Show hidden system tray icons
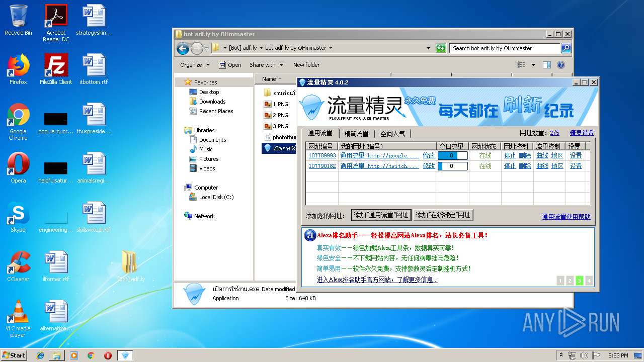Screen dimensions: 644x362 pos(561,355)
